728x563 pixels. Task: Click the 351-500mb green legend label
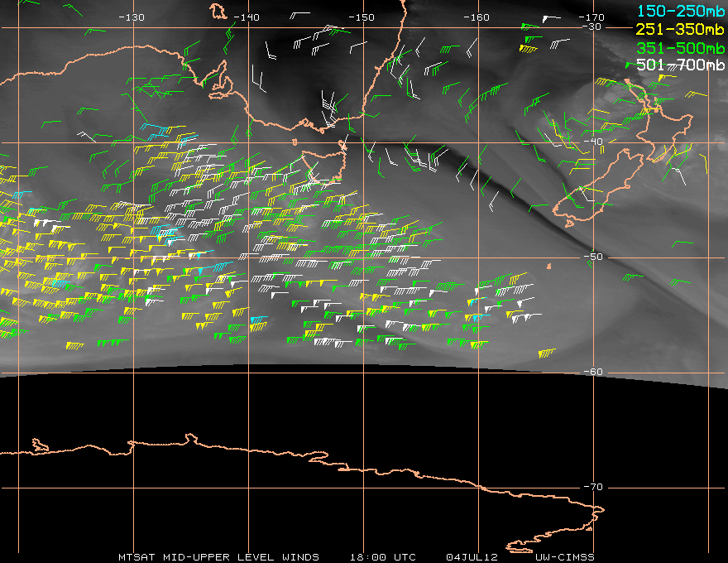[680, 48]
